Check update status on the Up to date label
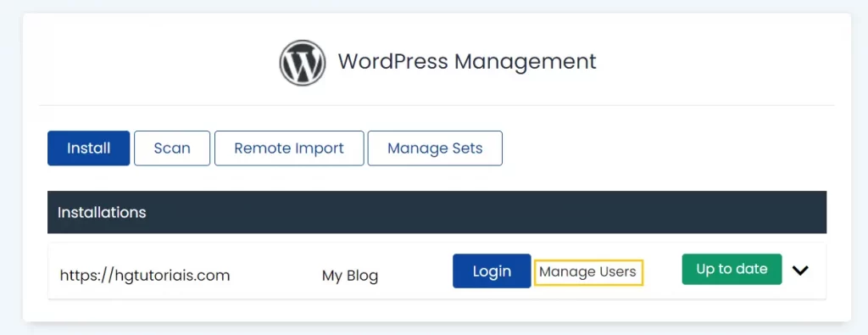Screen dimensions: 868x335 point(732,269)
